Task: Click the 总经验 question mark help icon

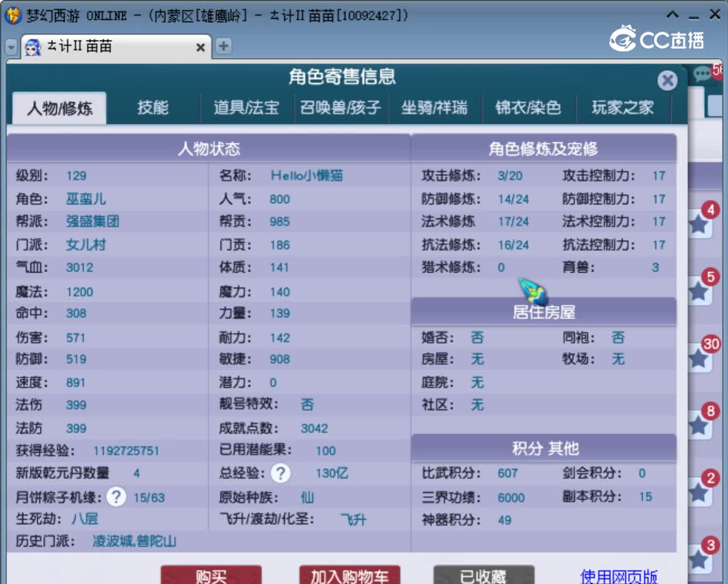Action: pyautogui.click(x=281, y=473)
